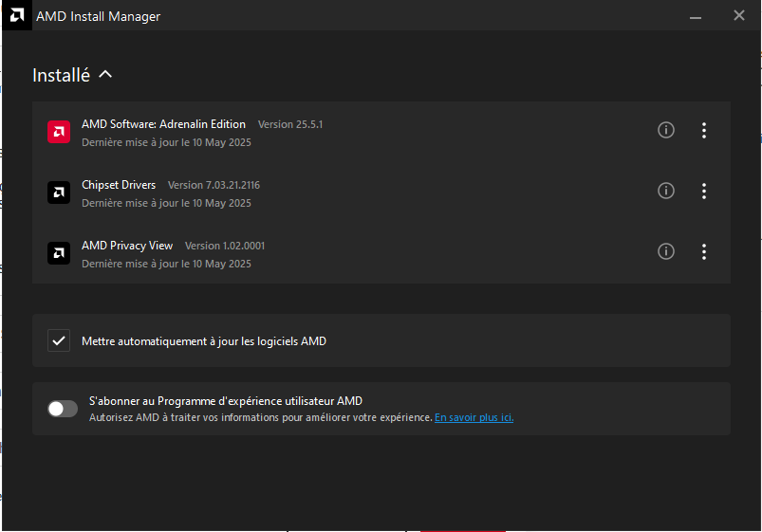Open the three-dot menu for Chipset Drivers

[704, 191]
